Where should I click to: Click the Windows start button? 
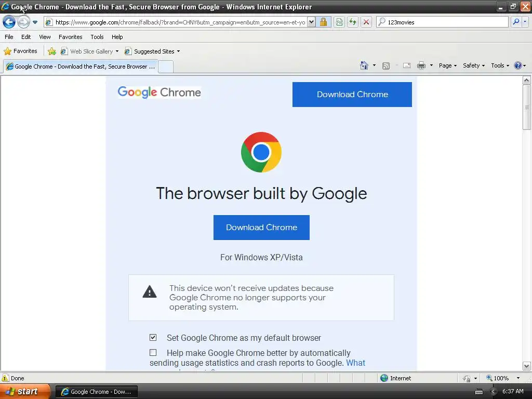[25, 391]
